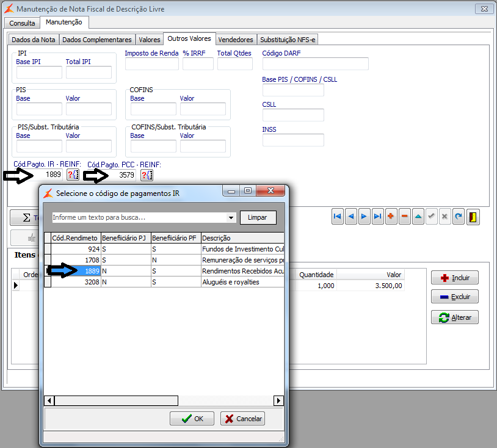Click the red minus delete record icon
Image resolution: width=497 pixels, height=448 pixels.
404,217
